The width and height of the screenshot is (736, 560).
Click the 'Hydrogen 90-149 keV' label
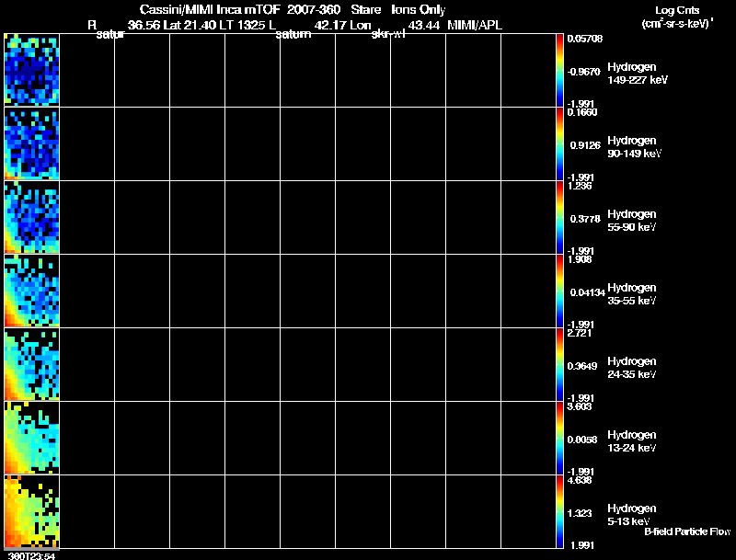pyautogui.click(x=634, y=147)
